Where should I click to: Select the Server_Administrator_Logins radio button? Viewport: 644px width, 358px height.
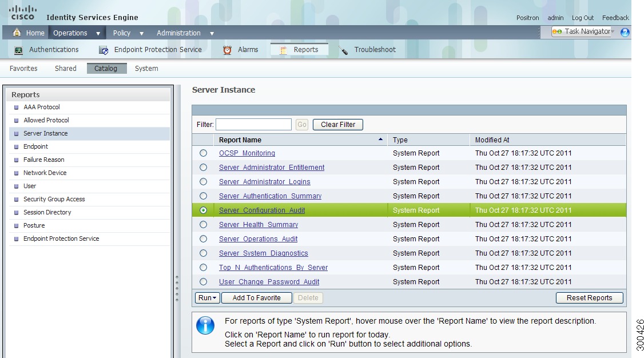tap(203, 181)
